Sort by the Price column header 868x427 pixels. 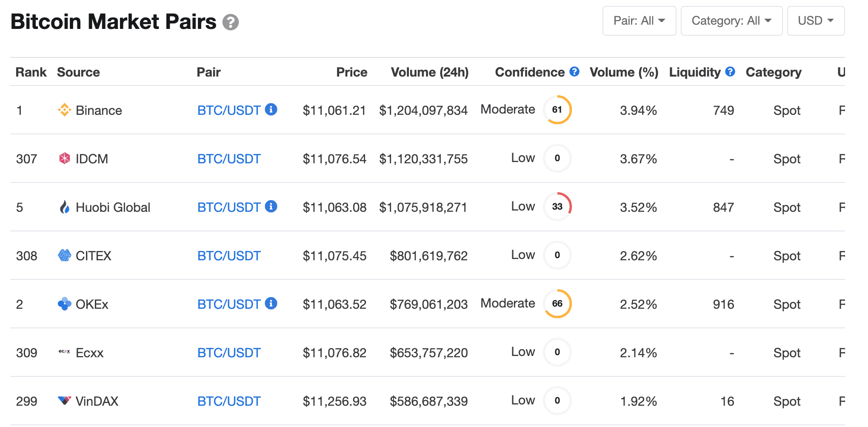click(x=351, y=72)
